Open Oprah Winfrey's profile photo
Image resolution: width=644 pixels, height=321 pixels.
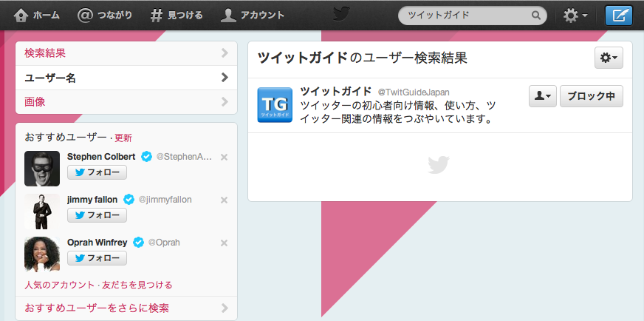click(42, 254)
